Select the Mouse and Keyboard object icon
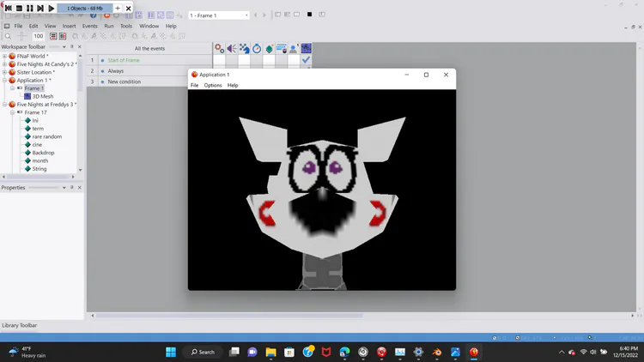 (282, 48)
